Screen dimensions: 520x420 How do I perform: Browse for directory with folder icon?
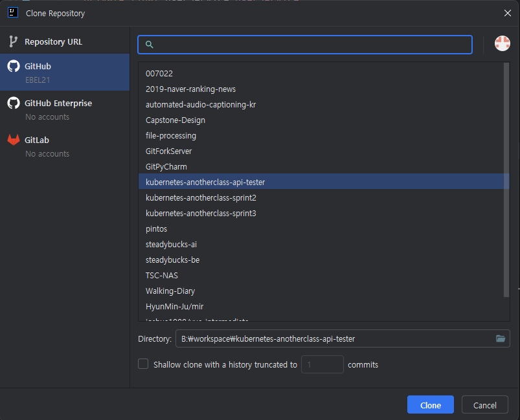501,338
